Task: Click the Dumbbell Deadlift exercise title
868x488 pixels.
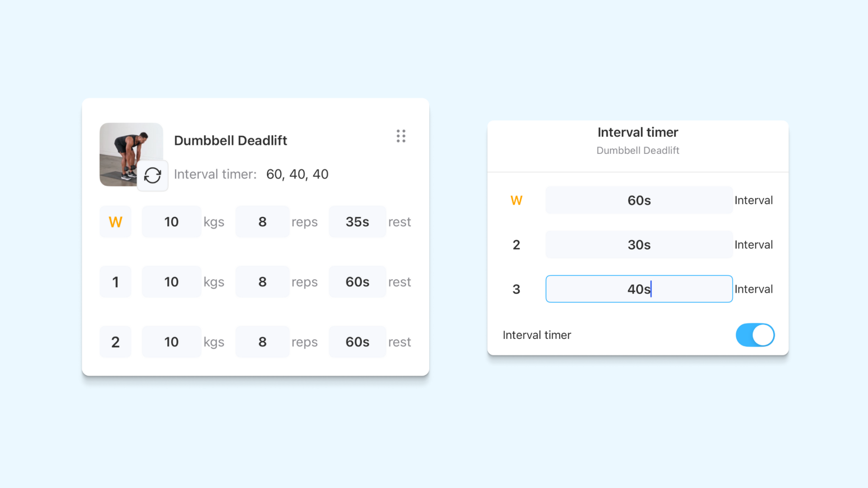Action: click(x=231, y=140)
